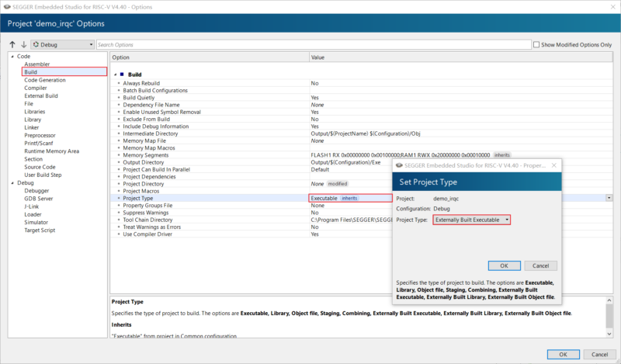Close the Set Project Type dialog
The width and height of the screenshot is (621, 364).
click(x=553, y=165)
